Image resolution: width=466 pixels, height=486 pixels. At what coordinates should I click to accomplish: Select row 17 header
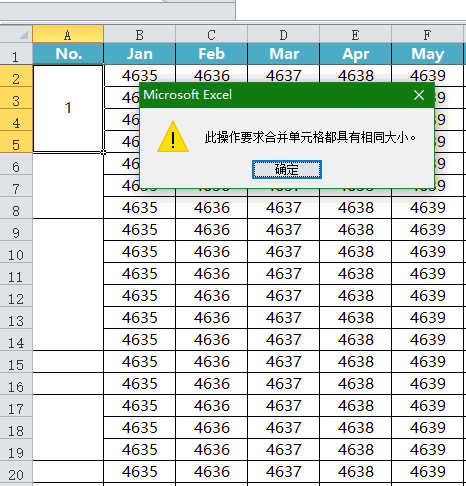point(16,407)
